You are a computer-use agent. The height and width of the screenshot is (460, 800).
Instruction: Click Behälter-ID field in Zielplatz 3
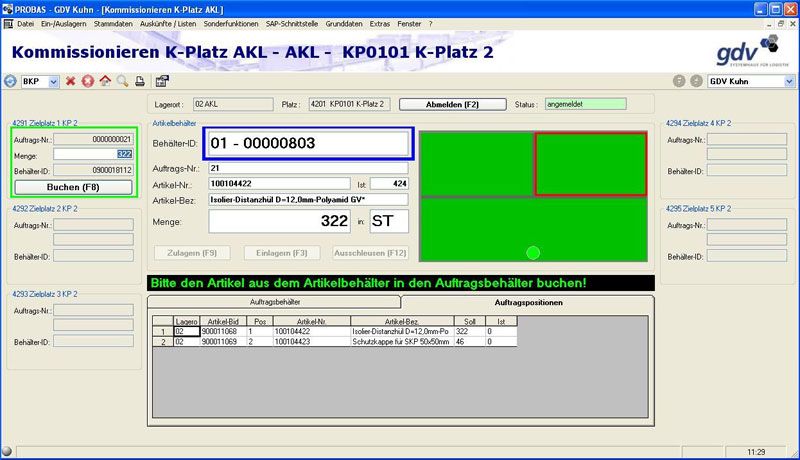pos(93,341)
